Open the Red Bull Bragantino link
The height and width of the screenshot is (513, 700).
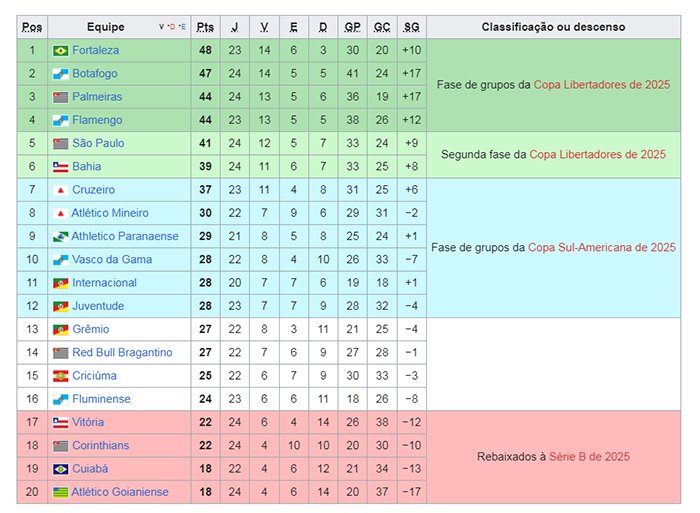click(x=122, y=353)
